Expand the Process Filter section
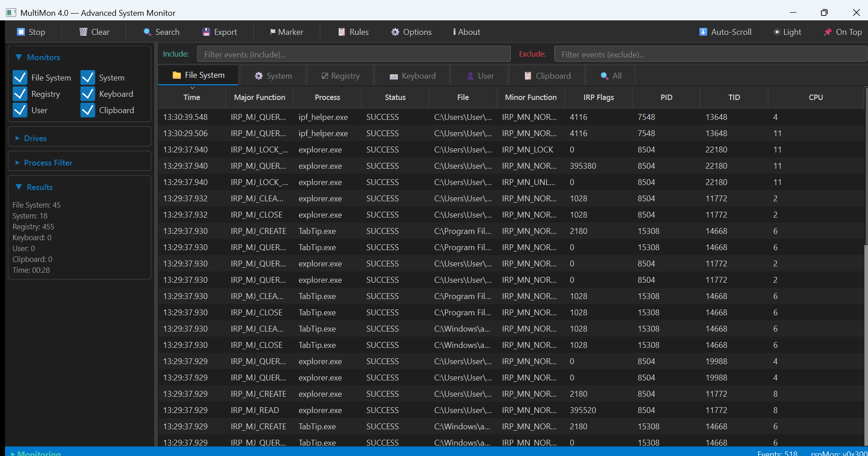 [x=17, y=163]
